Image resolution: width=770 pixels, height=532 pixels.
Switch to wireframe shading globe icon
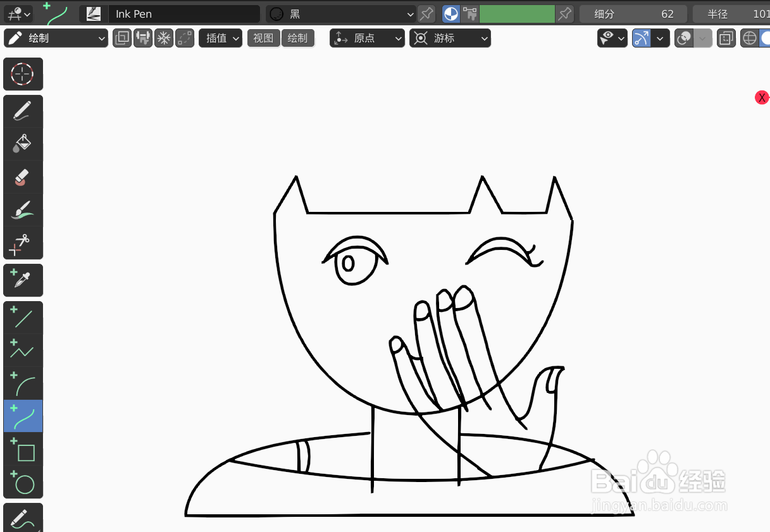750,38
